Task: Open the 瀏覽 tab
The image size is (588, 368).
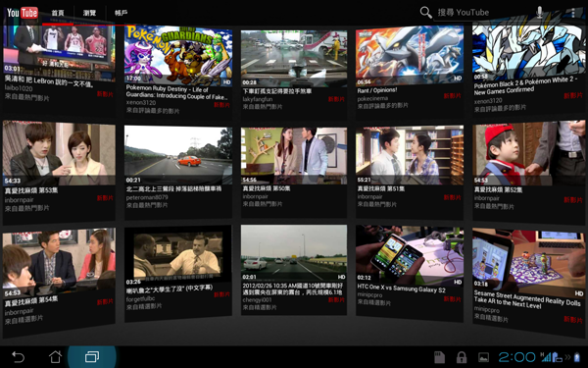Action: click(89, 13)
